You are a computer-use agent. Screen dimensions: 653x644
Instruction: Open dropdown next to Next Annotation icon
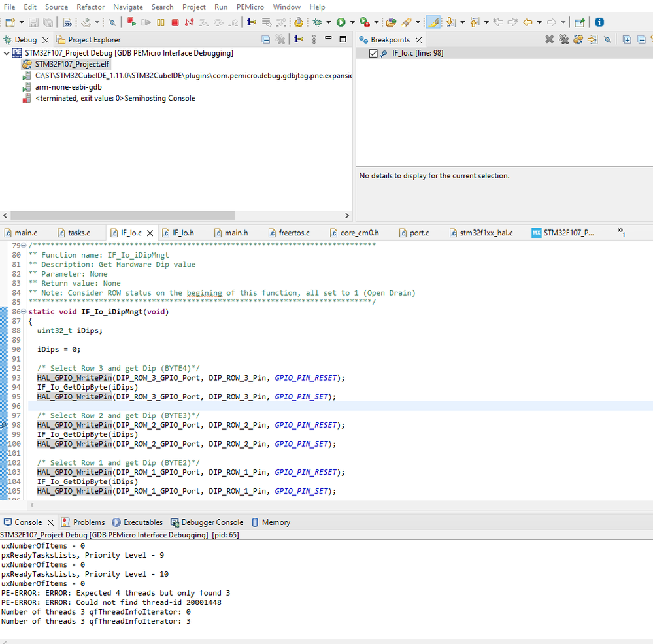click(x=462, y=22)
